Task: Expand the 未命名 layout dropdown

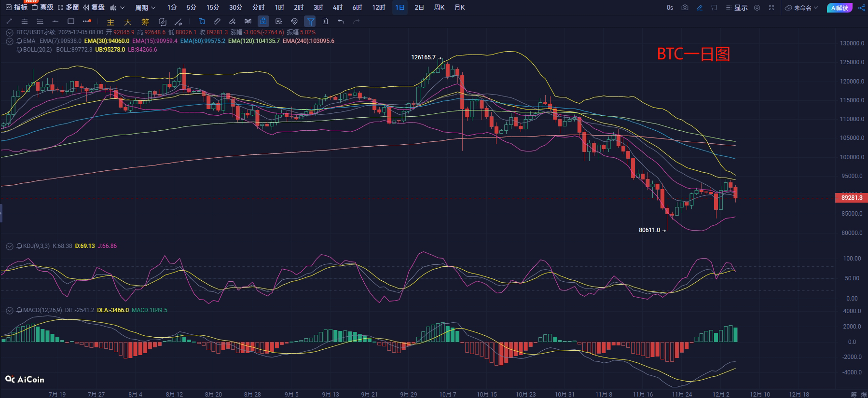Action: [802, 8]
